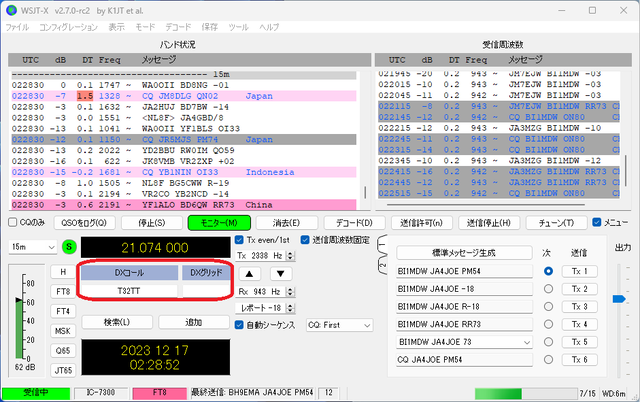Select the Tx 5 next radio button
Image resolution: width=640 pixels, height=402 pixels.
pos(548,342)
